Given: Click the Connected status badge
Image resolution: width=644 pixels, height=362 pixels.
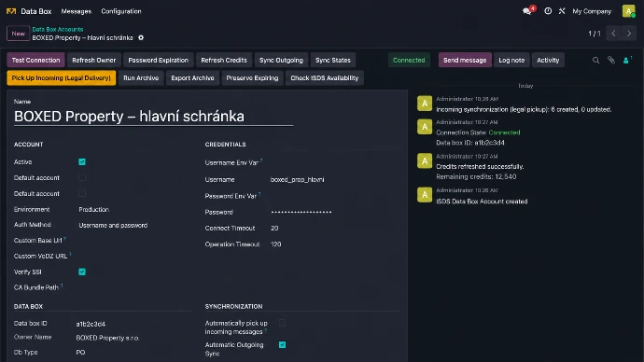Looking at the screenshot, I should pyautogui.click(x=409, y=60).
